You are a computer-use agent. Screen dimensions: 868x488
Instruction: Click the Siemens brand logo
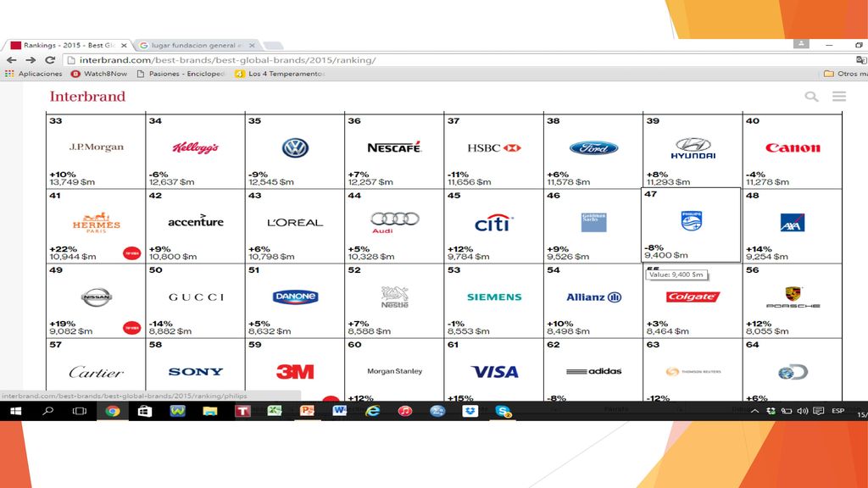pyautogui.click(x=494, y=297)
